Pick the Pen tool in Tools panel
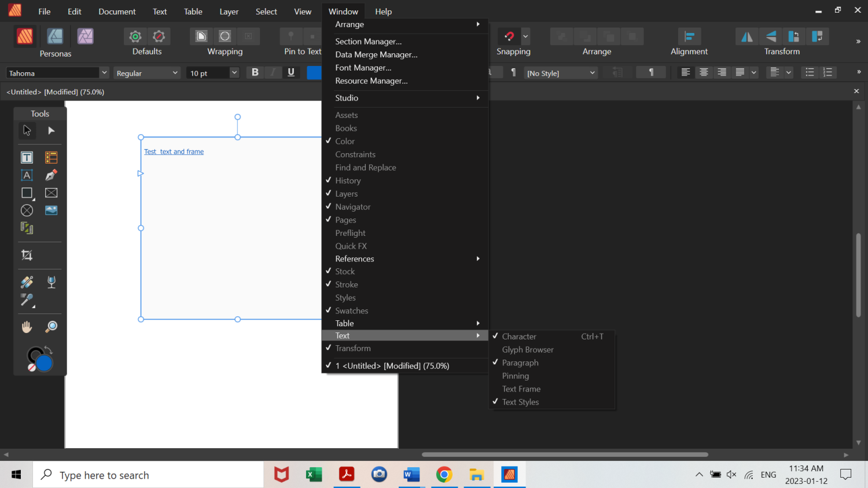Screen dimensions: 868x488 tap(52, 175)
